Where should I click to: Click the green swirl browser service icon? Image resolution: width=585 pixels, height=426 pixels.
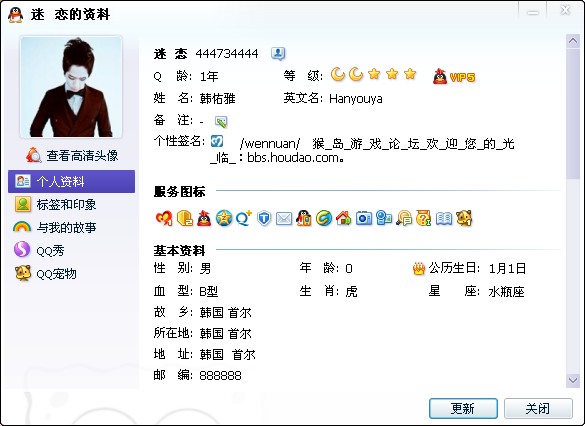tap(324, 218)
